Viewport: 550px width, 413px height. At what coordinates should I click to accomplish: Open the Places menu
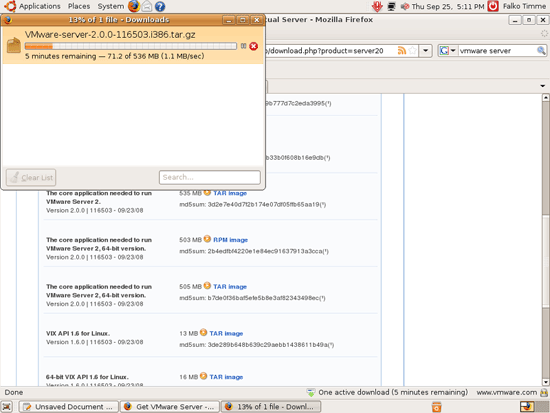79,6
